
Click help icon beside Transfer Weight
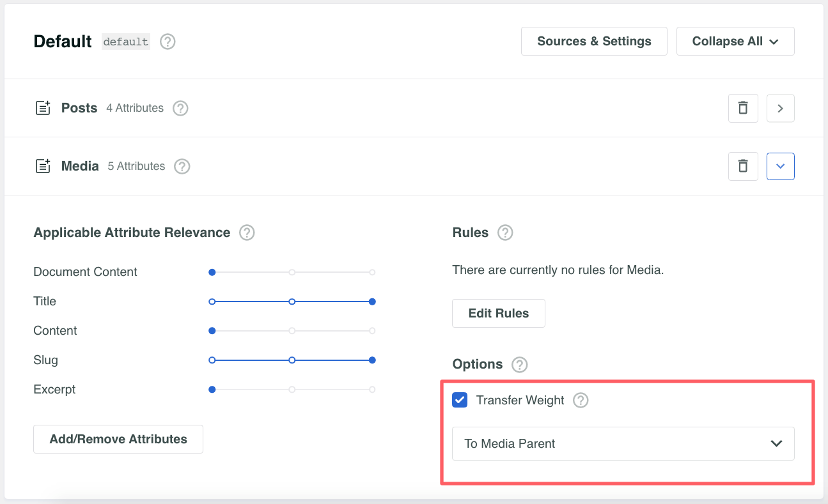pyautogui.click(x=580, y=401)
